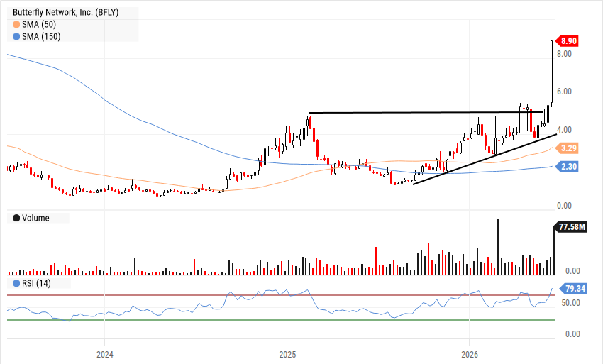Click the black Volume legend dot
The image size is (603, 364).
click(x=16, y=218)
